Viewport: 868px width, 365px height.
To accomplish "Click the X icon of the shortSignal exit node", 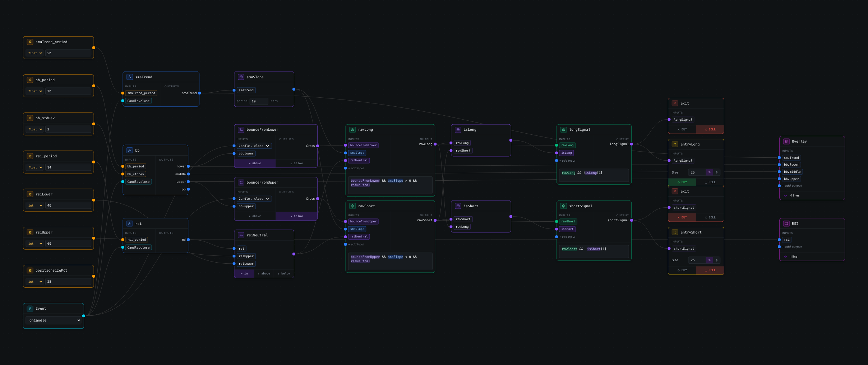I will click(675, 191).
